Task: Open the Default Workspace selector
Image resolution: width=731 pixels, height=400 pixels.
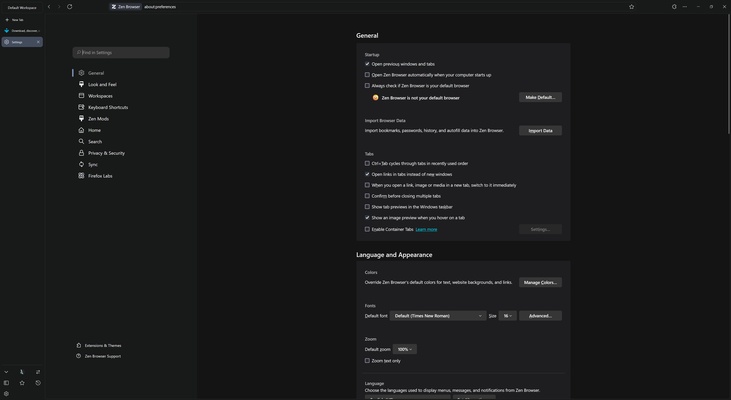Action: pos(22,7)
